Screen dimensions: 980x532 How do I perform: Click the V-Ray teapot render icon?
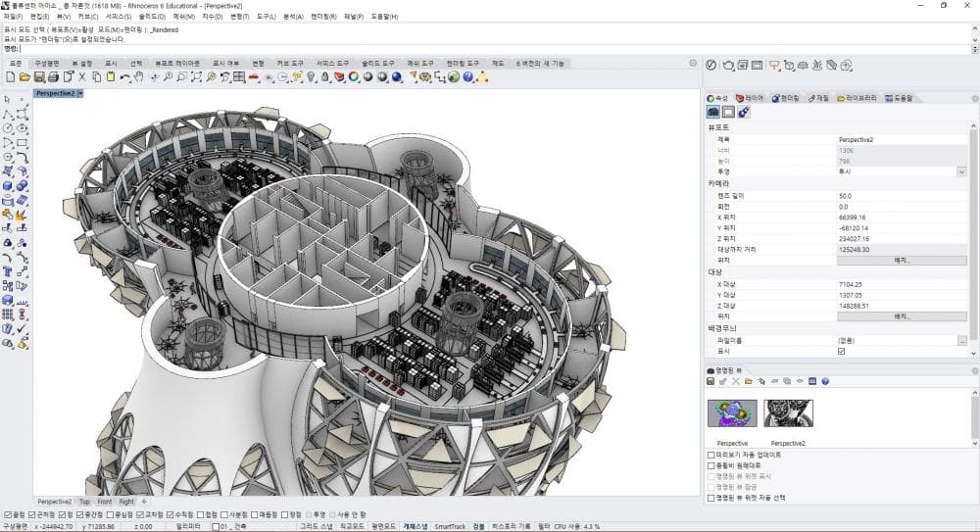[x=728, y=65]
